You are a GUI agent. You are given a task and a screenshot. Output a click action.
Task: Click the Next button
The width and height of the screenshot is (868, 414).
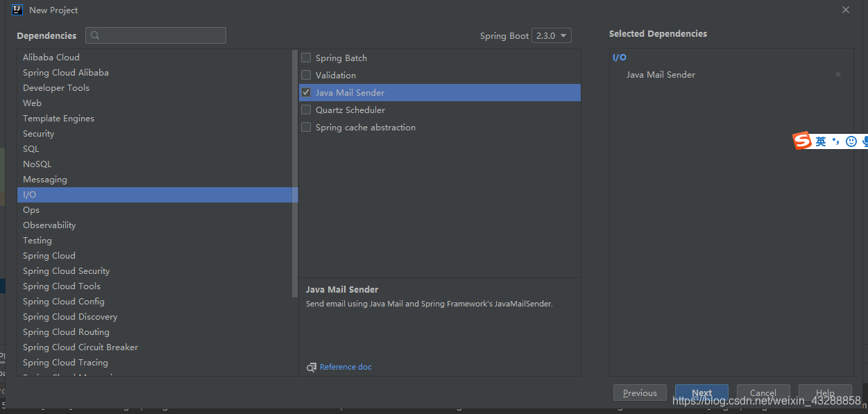[701, 393]
